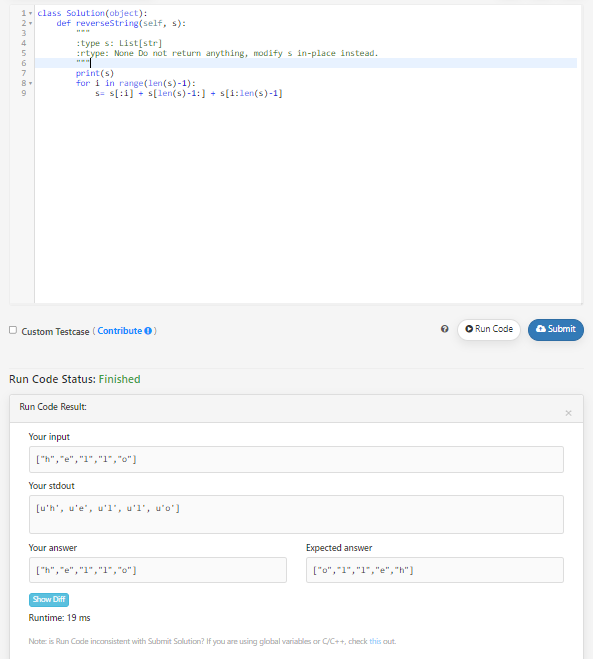Collapse the class Solution fold arrow
The image size is (593, 659).
[x=30, y=13]
